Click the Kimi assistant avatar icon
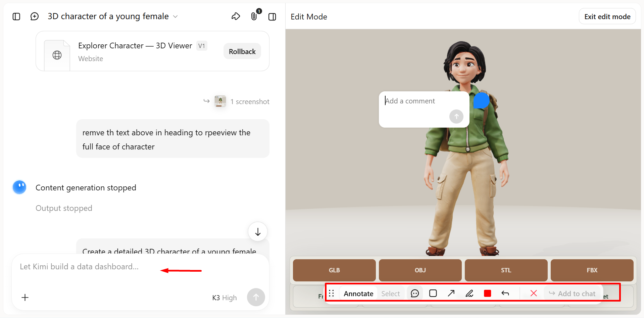 [19, 187]
